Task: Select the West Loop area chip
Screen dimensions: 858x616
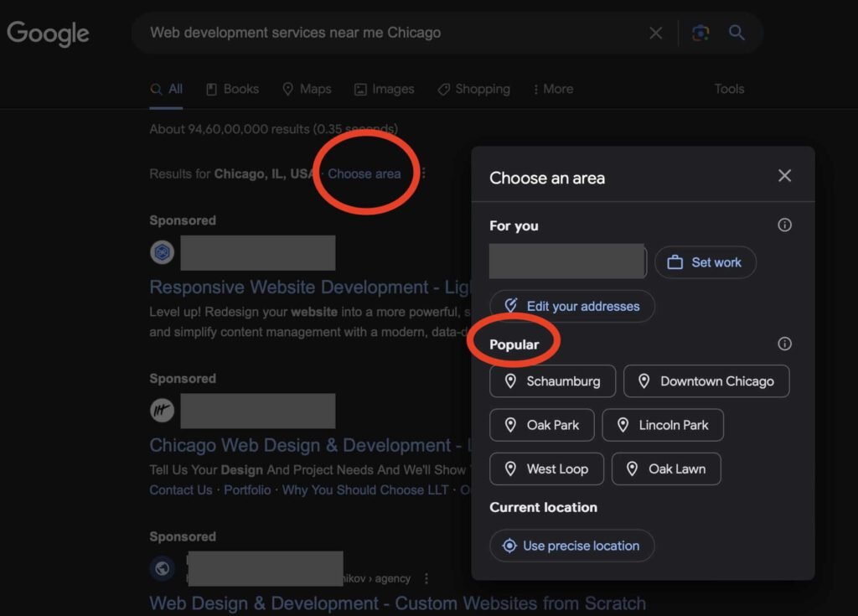Action: 546,468
